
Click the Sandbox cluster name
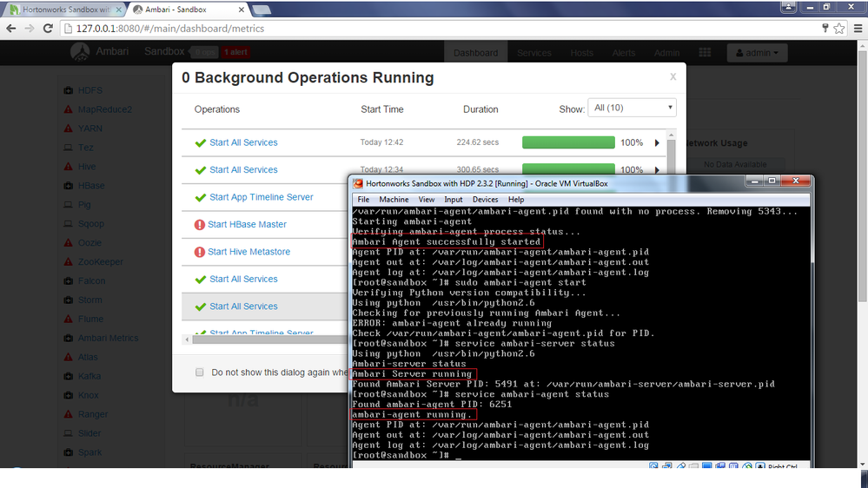pos(164,51)
